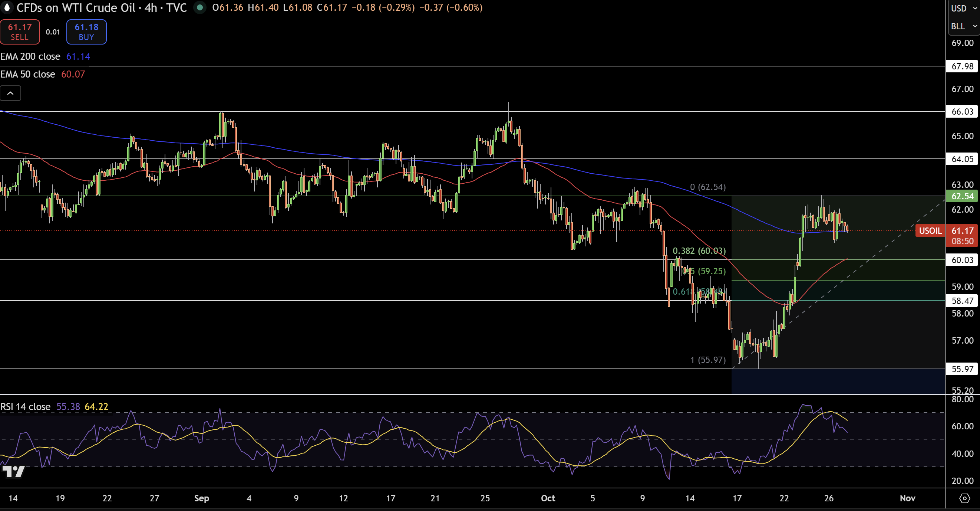Viewport: 980px width, 511px height.
Task: Click the Fibonacci 0.382 (60.03) level label
Action: (699, 251)
